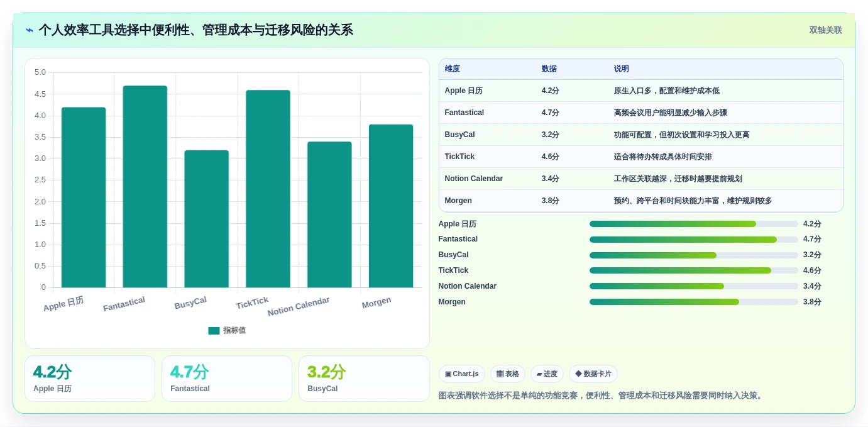This screenshot has width=868, height=427.
Task: Click the grid icon in 表格 chip
Action: (x=500, y=374)
